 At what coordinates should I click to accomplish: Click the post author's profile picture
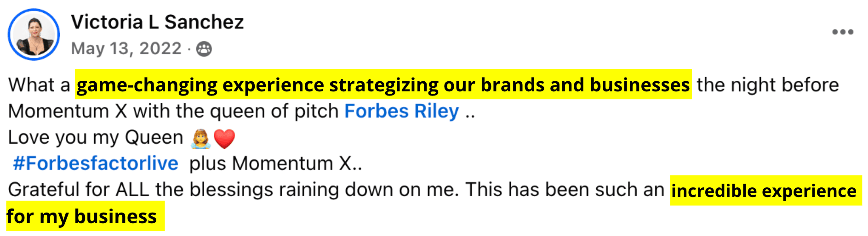[34, 34]
